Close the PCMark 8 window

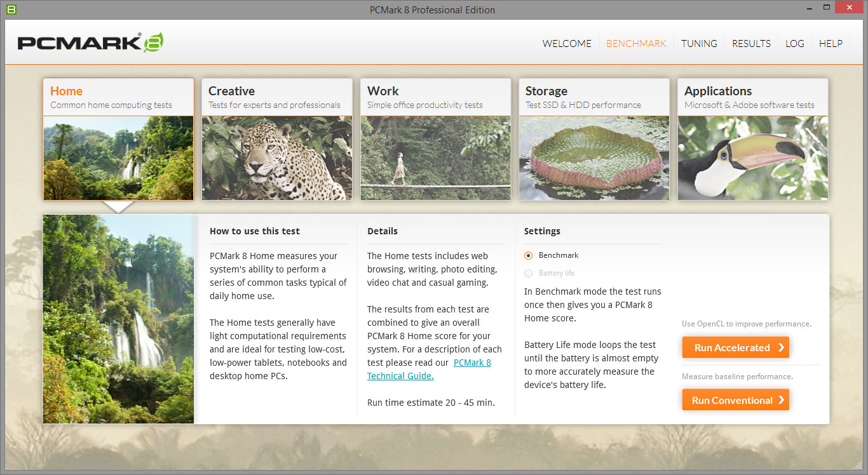850,8
